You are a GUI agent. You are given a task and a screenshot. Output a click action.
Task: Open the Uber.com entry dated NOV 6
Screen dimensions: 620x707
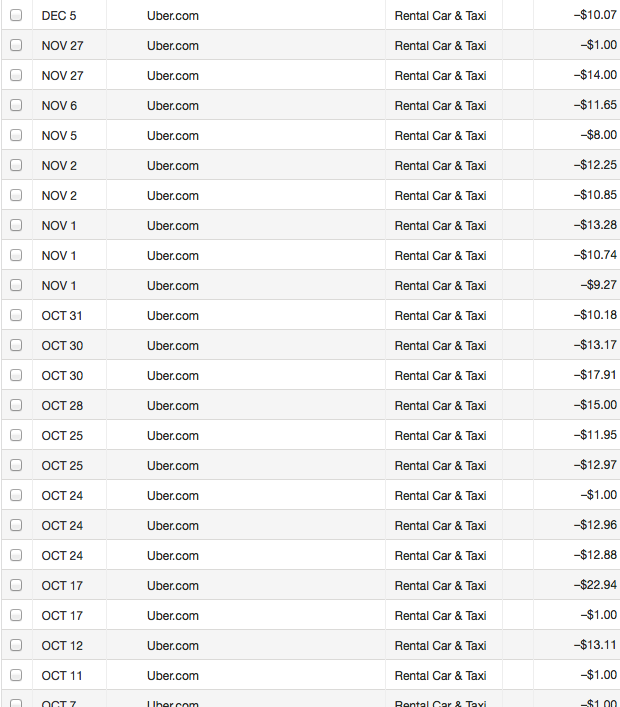point(172,105)
